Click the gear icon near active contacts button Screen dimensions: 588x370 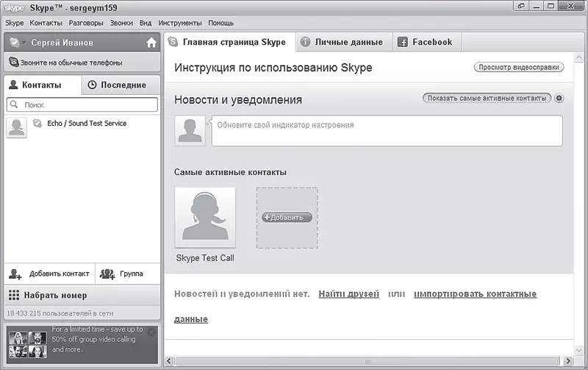tap(559, 99)
